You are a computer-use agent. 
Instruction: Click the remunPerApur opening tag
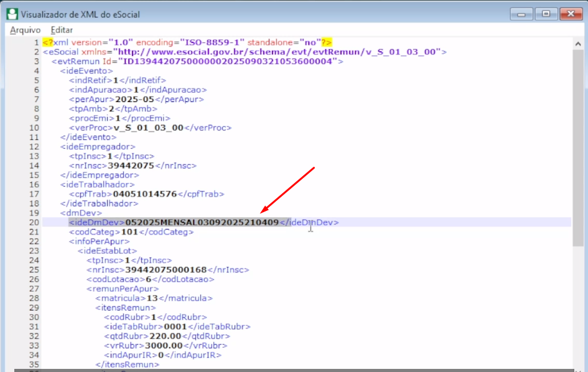(122, 289)
